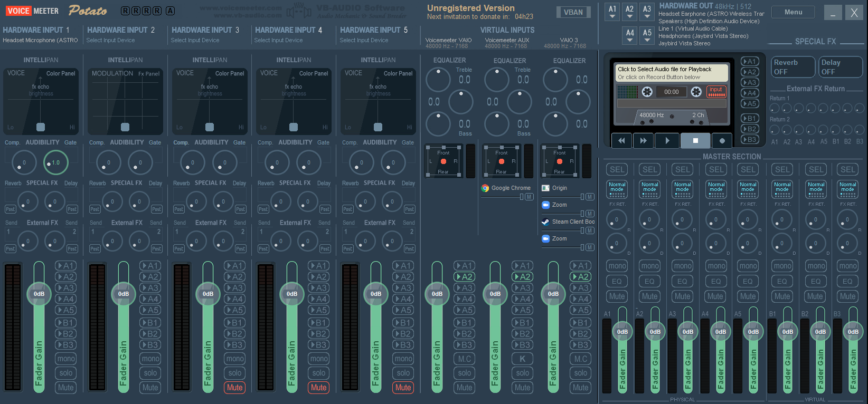Toggle the cassette A1 output arrow
This screenshot has width=868, height=404.
pos(750,62)
